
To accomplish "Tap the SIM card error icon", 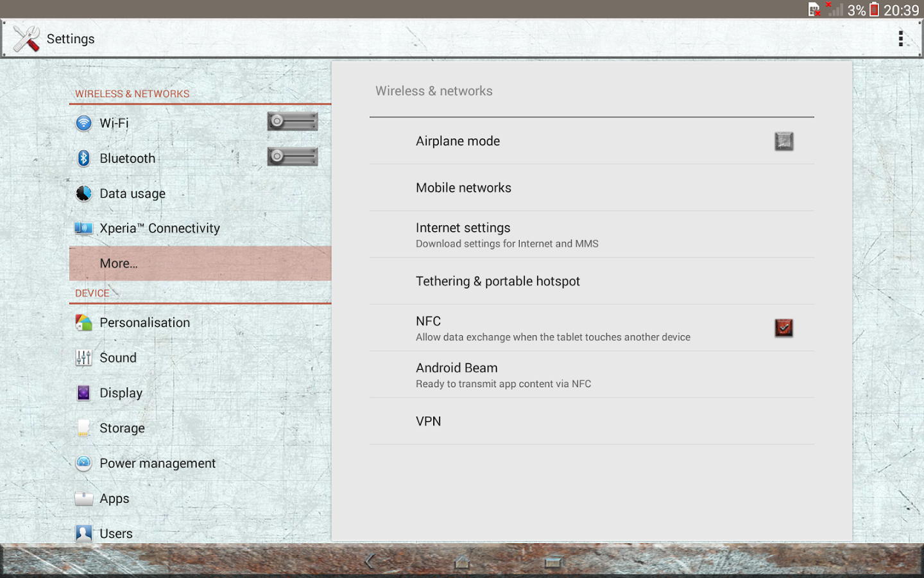I will tap(814, 10).
